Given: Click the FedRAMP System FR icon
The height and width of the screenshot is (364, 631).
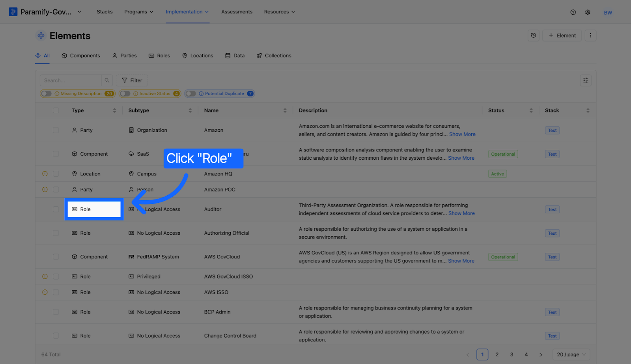Looking at the screenshot, I should click(x=131, y=257).
